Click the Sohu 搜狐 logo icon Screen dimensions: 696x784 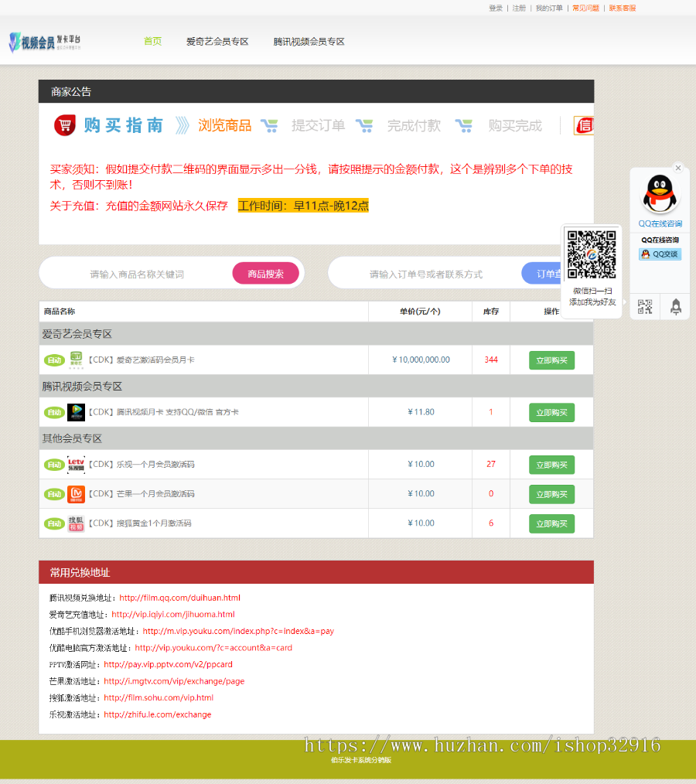[x=76, y=523]
